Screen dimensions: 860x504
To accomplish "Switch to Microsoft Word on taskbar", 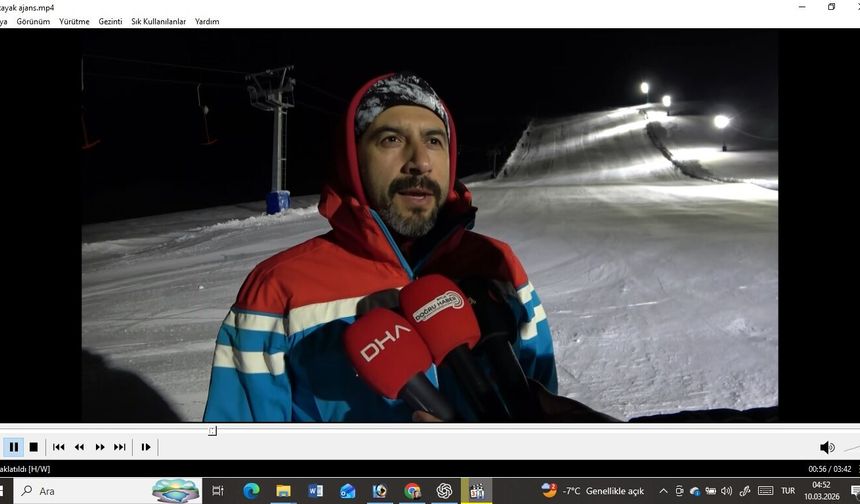I will coord(315,491).
